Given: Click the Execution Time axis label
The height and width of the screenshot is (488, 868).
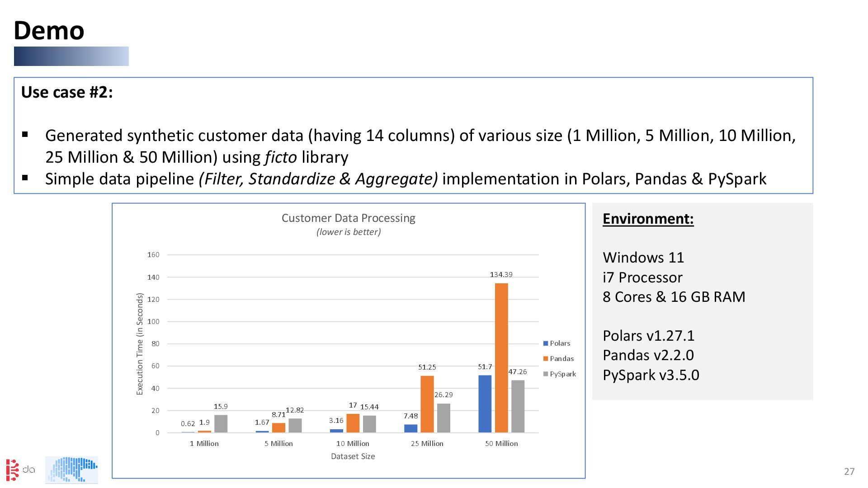Looking at the screenshot, I should point(140,344).
